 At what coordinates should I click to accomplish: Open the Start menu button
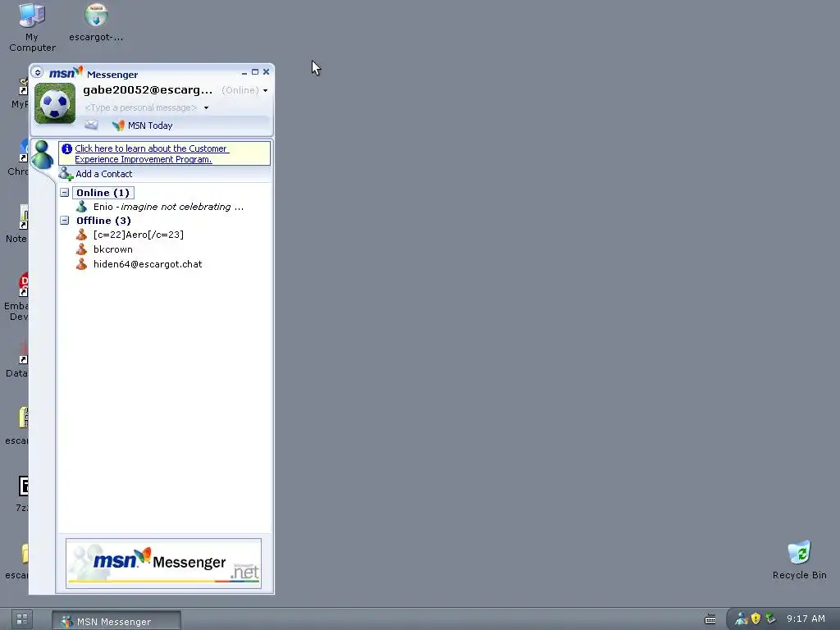pyautogui.click(x=22, y=620)
